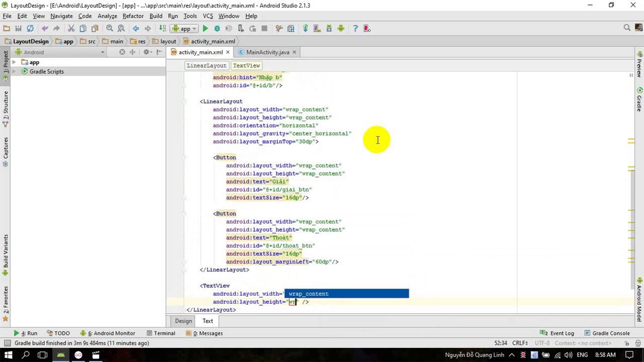The height and width of the screenshot is (362, 644).
Task: Click the Save All toolbar icon
Action: [18, 29]
